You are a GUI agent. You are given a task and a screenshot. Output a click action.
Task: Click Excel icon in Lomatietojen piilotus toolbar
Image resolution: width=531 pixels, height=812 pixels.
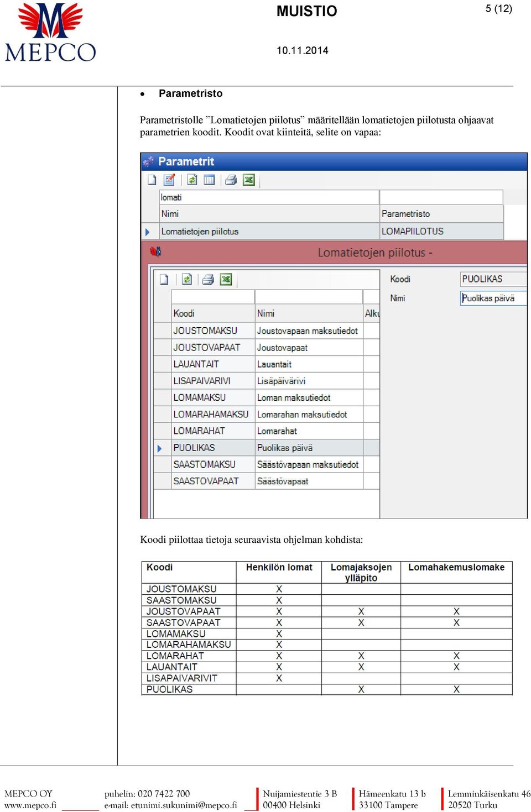pyautogui.click(x=226, y=280)
